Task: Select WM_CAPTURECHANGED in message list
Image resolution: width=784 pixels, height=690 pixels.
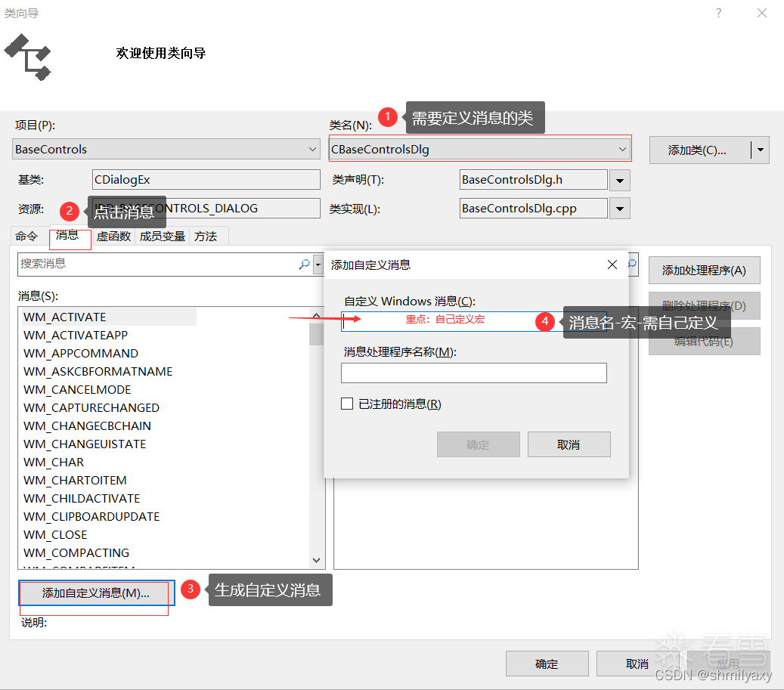Action: [91, 407]
